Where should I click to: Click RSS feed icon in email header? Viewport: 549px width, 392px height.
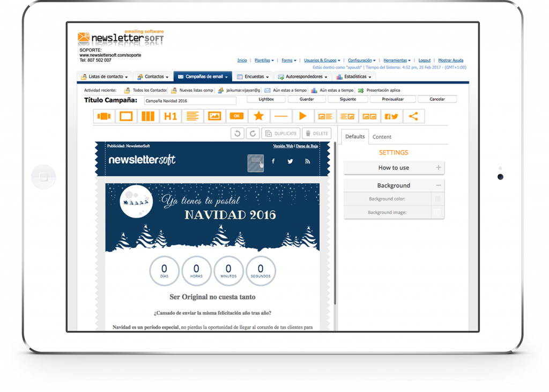[307, 161]
